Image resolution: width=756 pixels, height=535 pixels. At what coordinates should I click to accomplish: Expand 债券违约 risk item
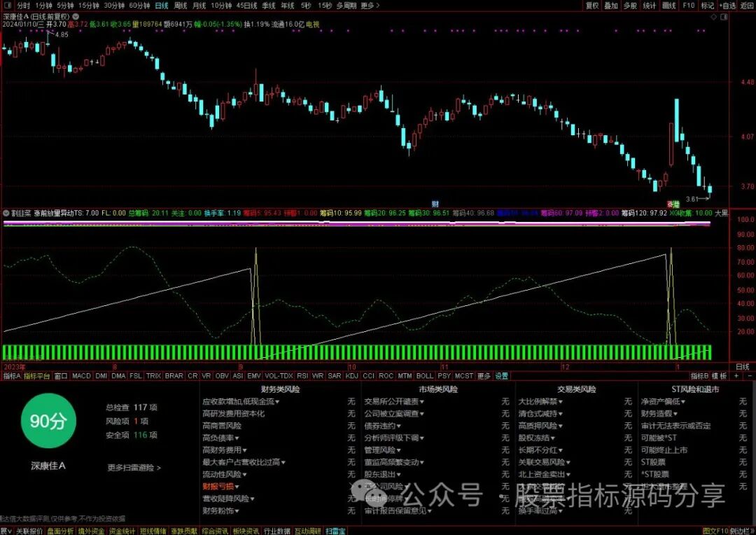tap(383, 426)
